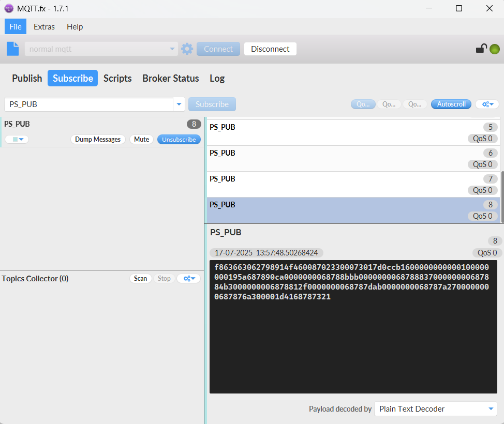
Task: Open the PS_PUB subscription color picker
Action: pyautogui.click(x=17, y=140)
